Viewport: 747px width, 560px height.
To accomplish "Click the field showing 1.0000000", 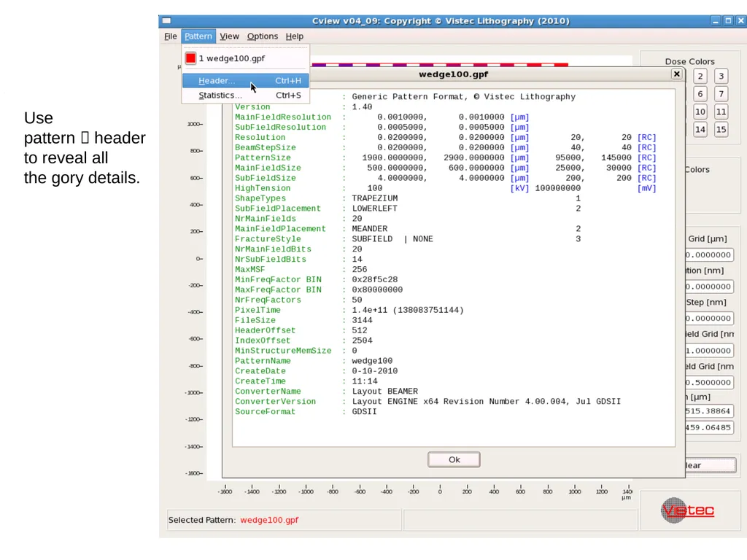I will [709, 351].
